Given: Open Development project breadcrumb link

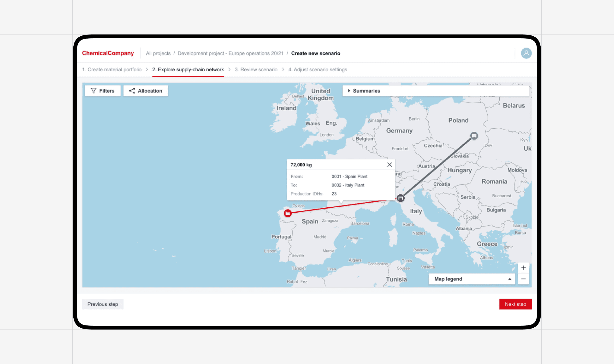Looking at the screenshot, I should (230, 53).
